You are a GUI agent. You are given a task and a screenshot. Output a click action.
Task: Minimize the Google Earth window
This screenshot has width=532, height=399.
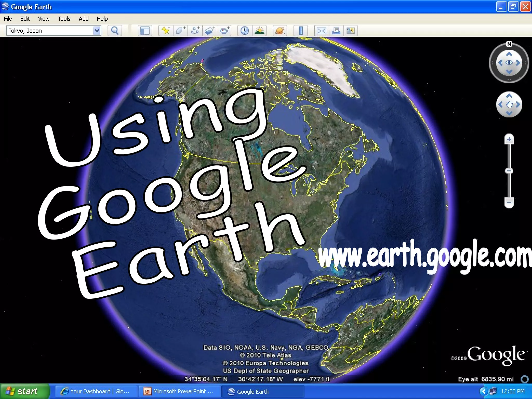tap(501, 7)
